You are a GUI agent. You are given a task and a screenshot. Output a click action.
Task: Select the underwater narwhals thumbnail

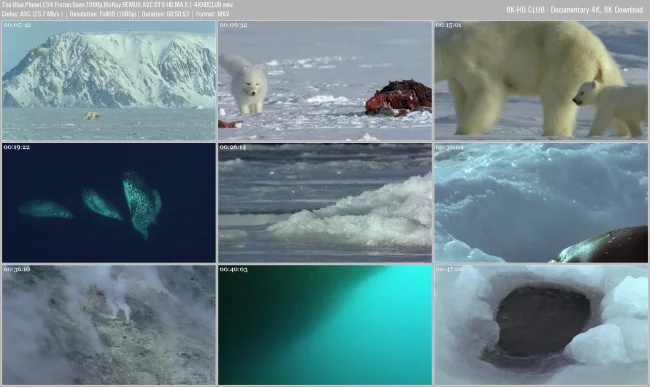click(109, 203)
